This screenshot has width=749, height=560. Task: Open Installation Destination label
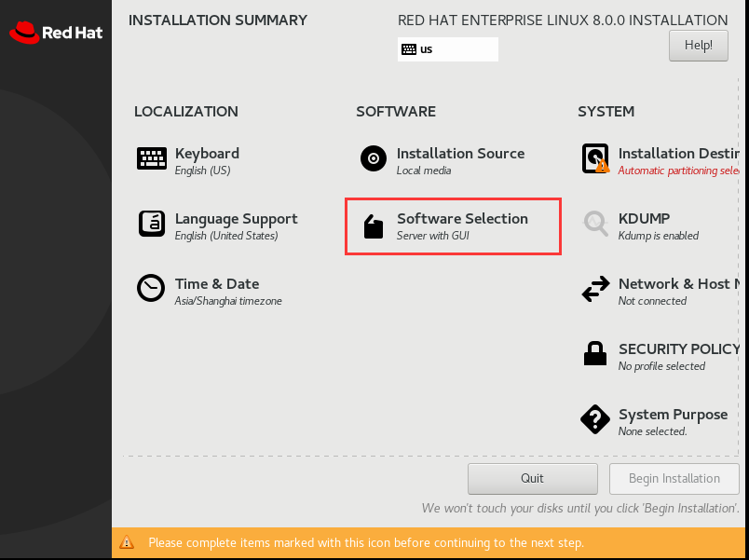(x=679, y=154)
